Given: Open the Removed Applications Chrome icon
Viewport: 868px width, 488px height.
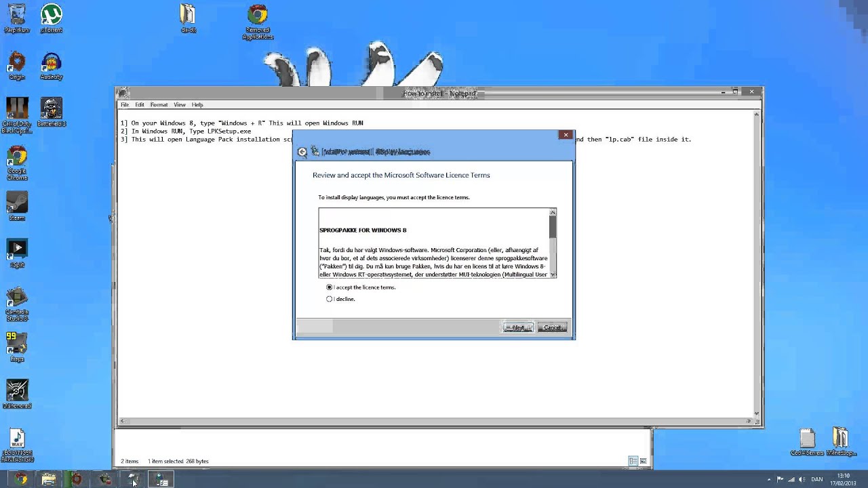Looking at the screenshot, I should point(258,22).
